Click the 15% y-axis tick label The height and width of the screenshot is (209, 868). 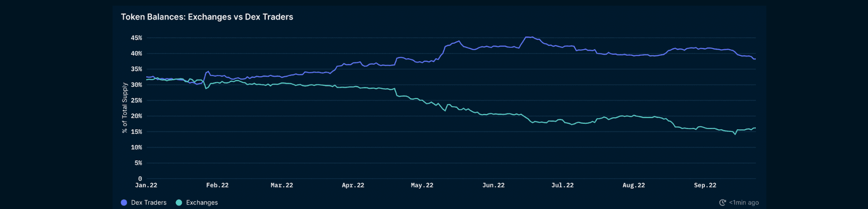point(136,132)
